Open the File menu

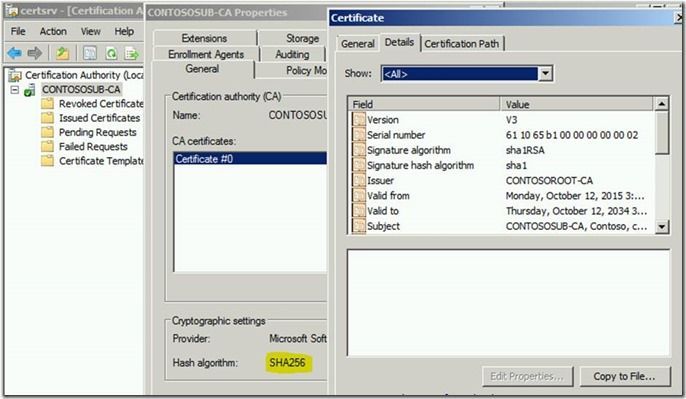[x=18, y=32]
